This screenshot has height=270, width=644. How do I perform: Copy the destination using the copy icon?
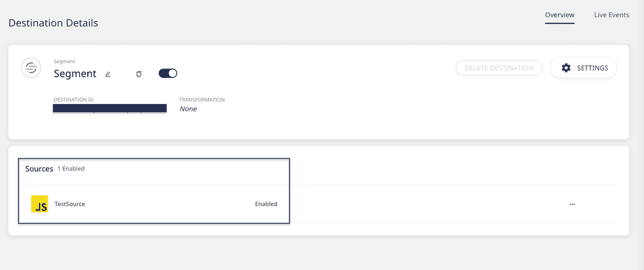(139, 74)
